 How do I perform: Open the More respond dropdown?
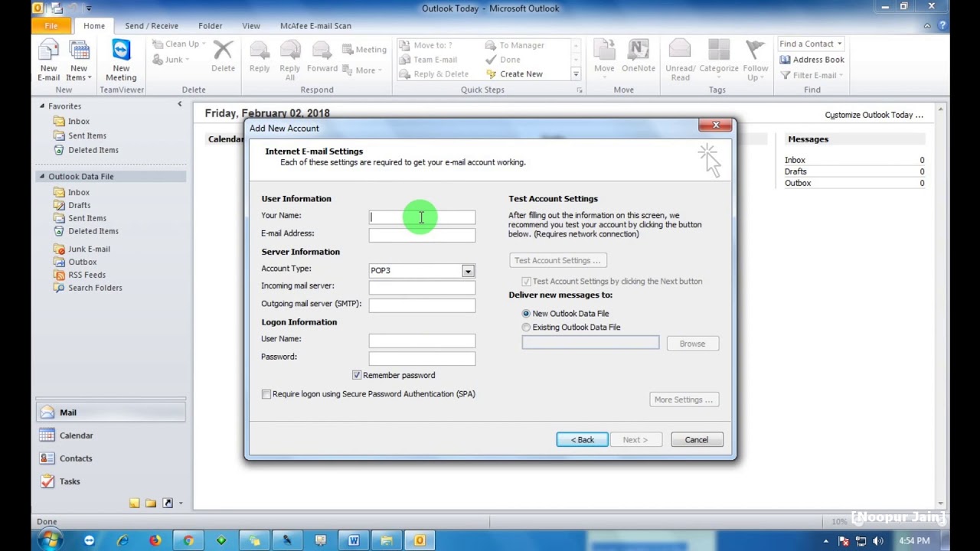pos(363,70)
